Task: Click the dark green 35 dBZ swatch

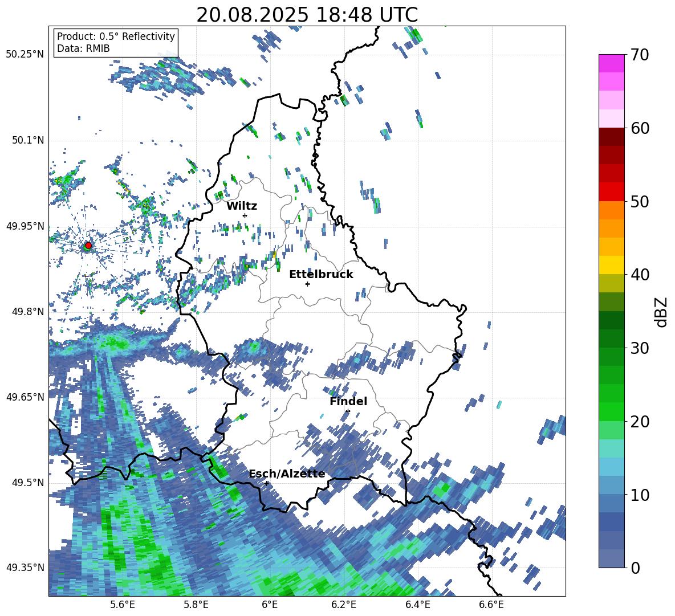Action: tap(611, 320)
